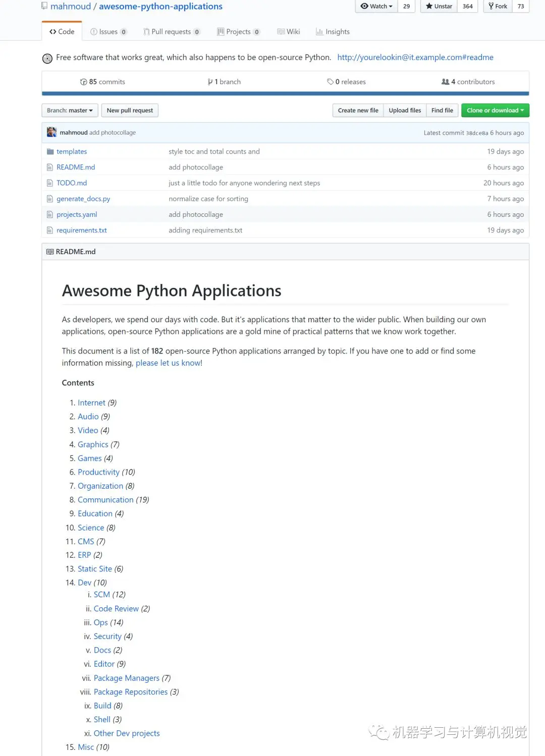Fork the repository
The height and width of the screenshot is (756, 545).
[x=498, y=6]
